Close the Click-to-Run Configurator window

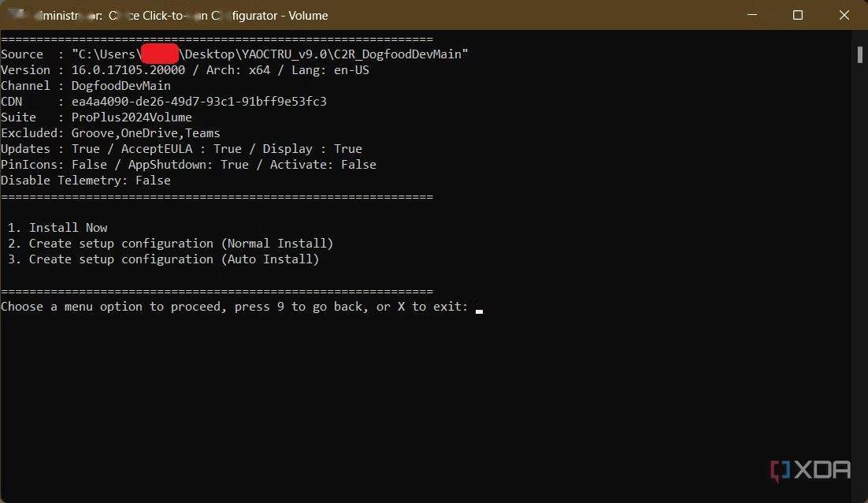pos(844,15)
